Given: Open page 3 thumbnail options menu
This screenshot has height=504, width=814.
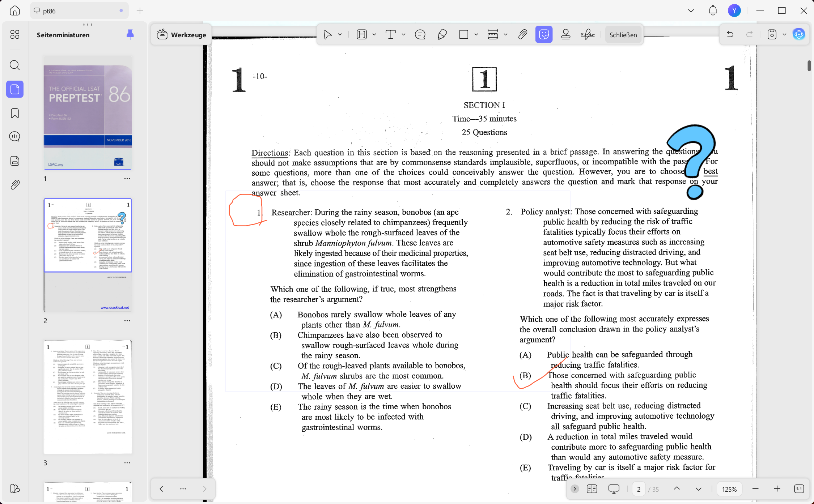Looking at the screenshot, I should (x=127, y=463).
